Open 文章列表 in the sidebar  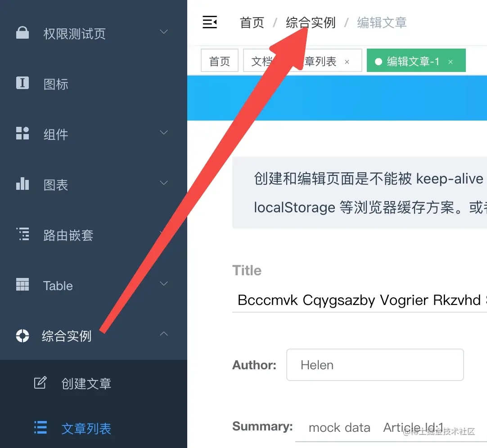(86, 429)
